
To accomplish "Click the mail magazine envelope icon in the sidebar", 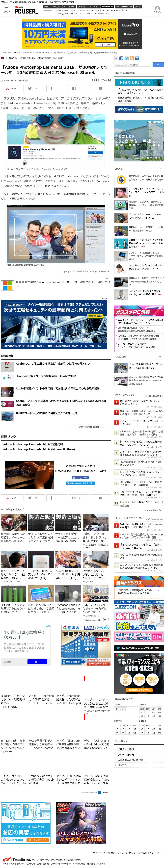I will [116, 58].
